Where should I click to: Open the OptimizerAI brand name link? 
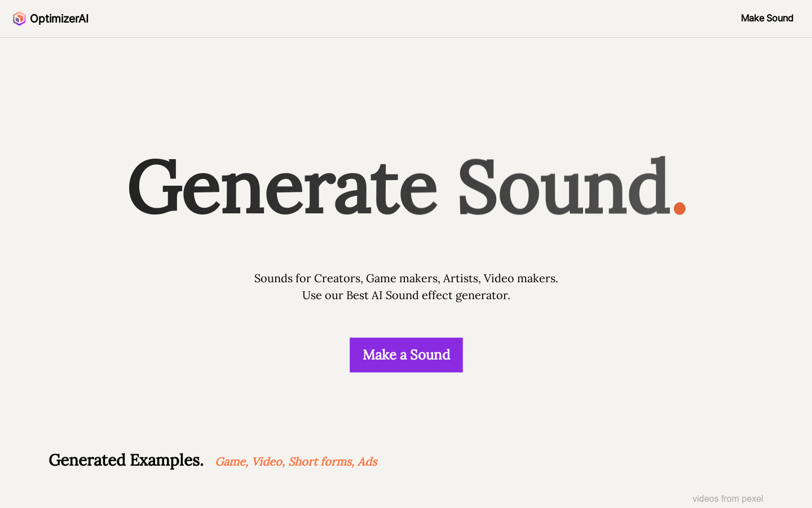click(59, 19)
